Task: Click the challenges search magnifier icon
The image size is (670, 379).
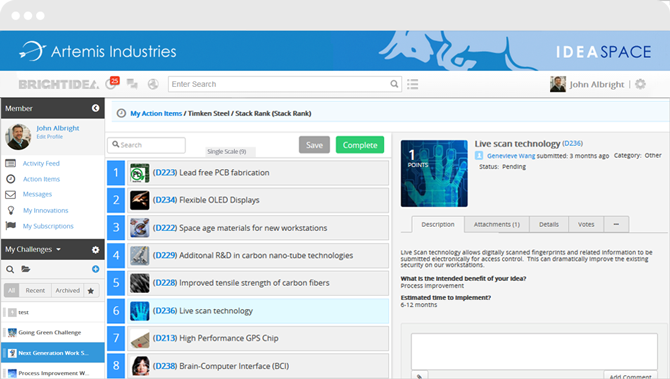Action: pyautogui.click(x=10, y=269)
